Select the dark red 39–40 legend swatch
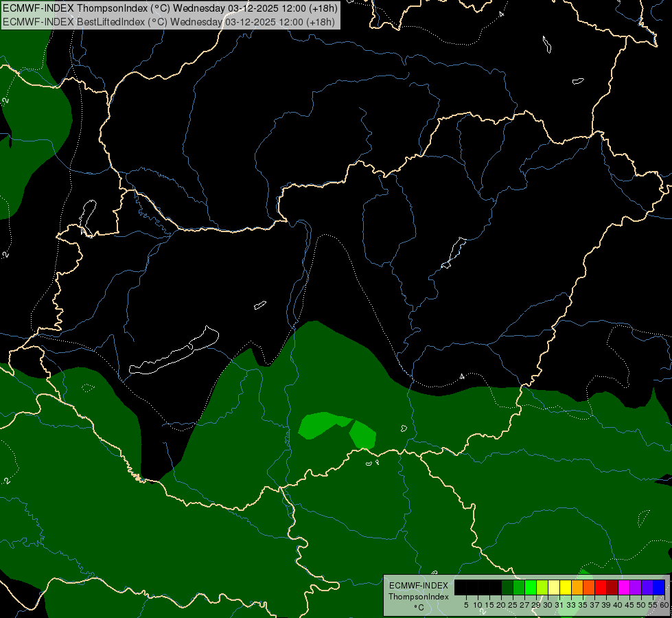This screenshot has width=672, height=618. pos(612,587)
